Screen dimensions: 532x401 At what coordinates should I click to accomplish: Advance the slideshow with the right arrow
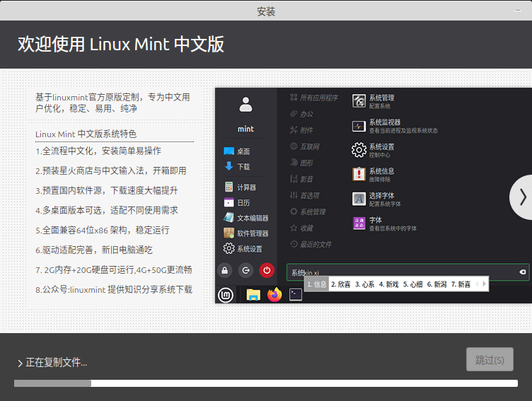point(523,197)
